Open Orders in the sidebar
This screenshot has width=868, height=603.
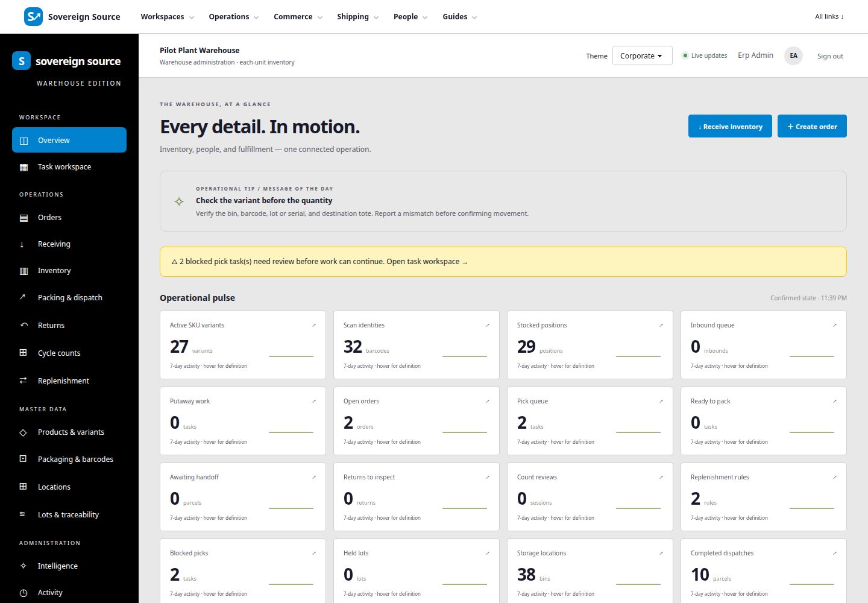tap(69, 218)
